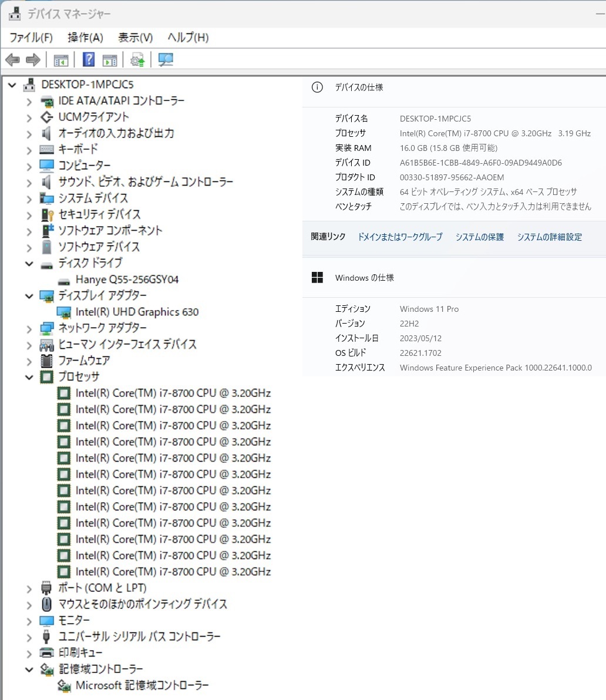Viewport: 606px width, 700px height.
Task: Select the ソフトウェア デバイス row
Action: (99, 247)
